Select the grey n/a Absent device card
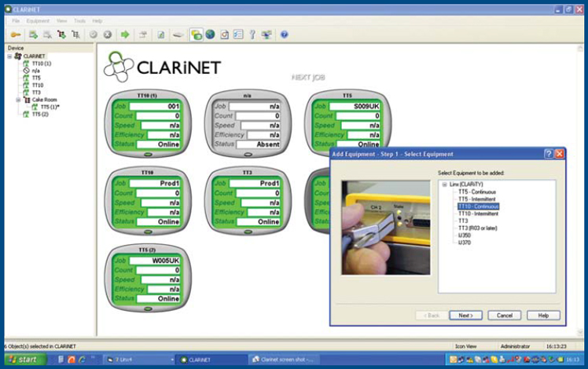 [248, 124]
